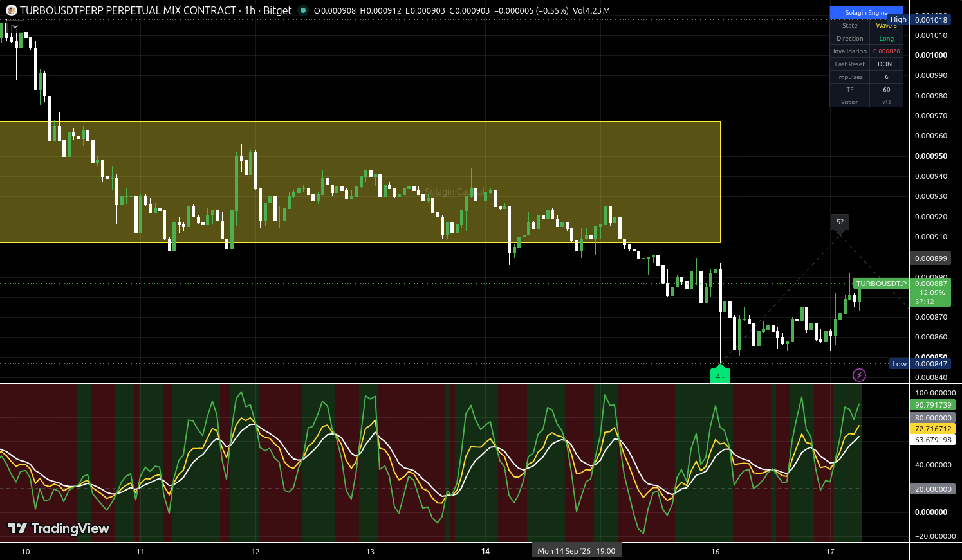This screenshot has height=560, width=962.
Task: Click the Vol 4.23 M reading
Action: click(591, 10)
